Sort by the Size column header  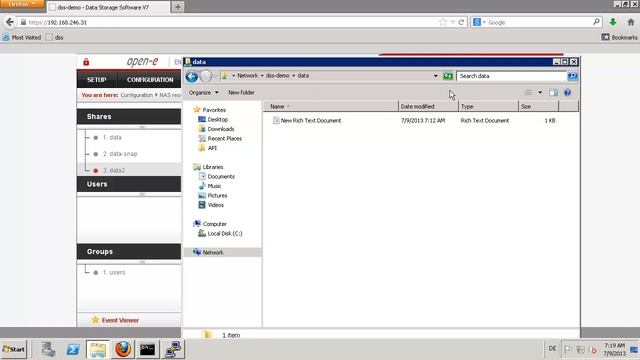pos(538,107)
